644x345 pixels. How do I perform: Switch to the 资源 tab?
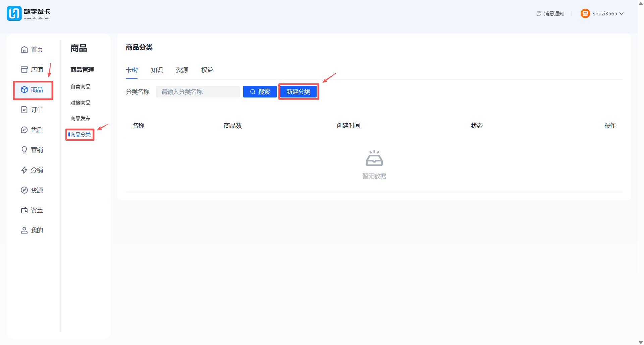click(182, 70)
